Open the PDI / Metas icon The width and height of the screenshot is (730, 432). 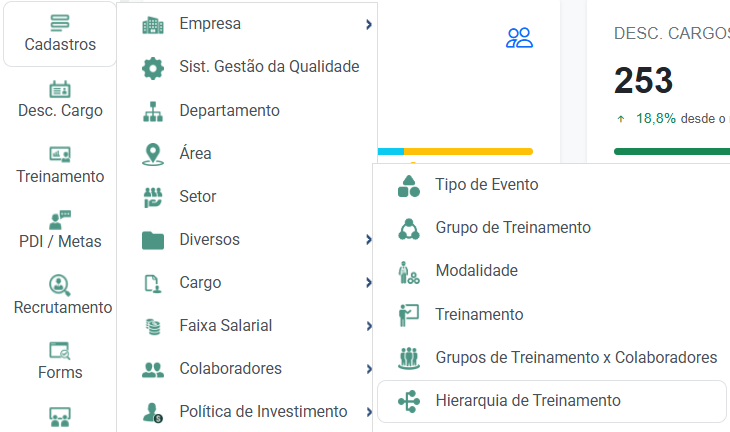point(60,220)
